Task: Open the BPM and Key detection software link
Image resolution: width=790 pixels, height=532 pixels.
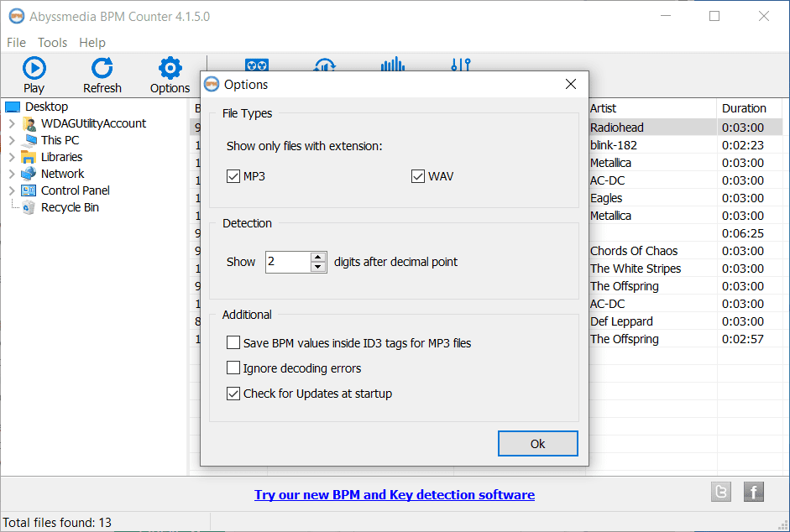Action: click(x=395, y=495)
